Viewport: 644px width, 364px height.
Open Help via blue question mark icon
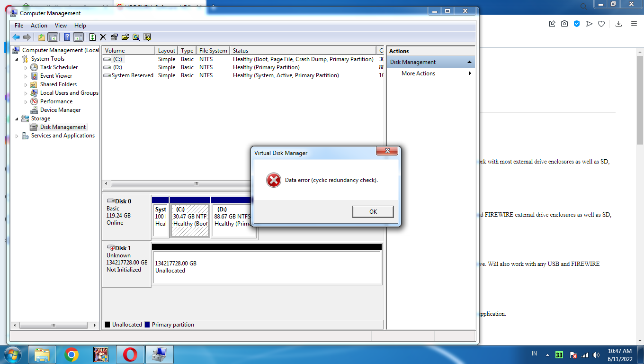[67, 37]
